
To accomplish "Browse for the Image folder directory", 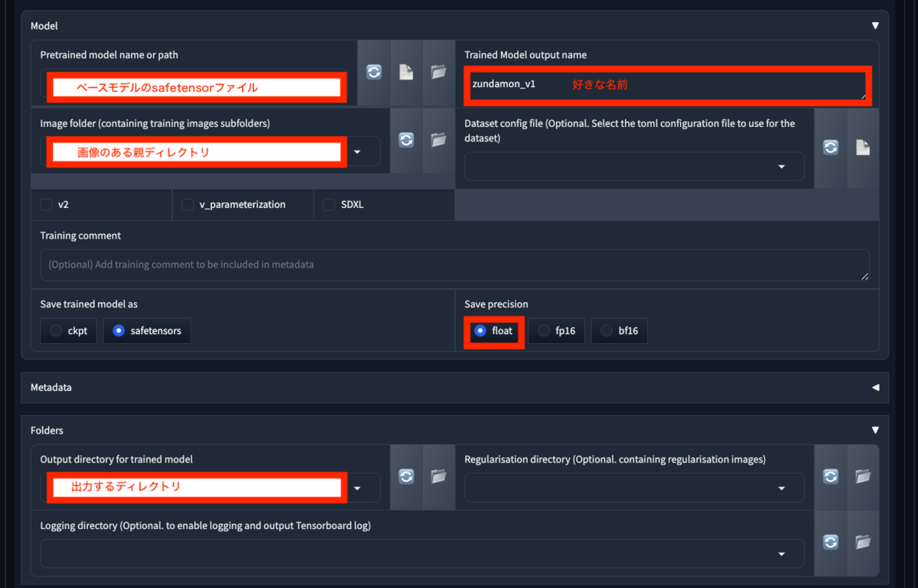I will point(438,140).
